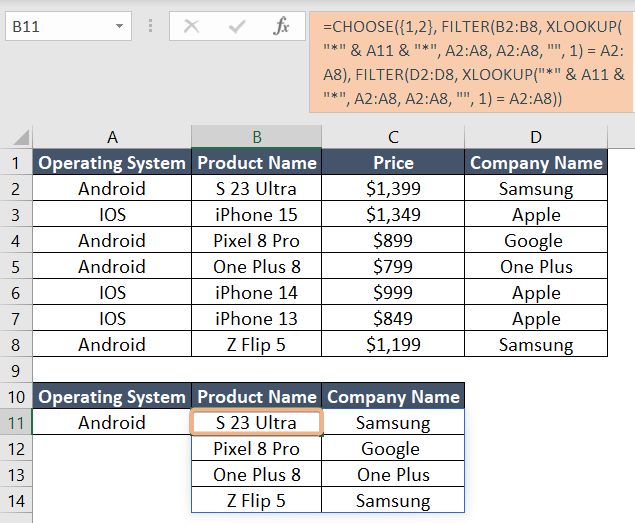Select the One Plus 8 cell in row 5
This screenshot has width=635, height=523.
point(256,267)
